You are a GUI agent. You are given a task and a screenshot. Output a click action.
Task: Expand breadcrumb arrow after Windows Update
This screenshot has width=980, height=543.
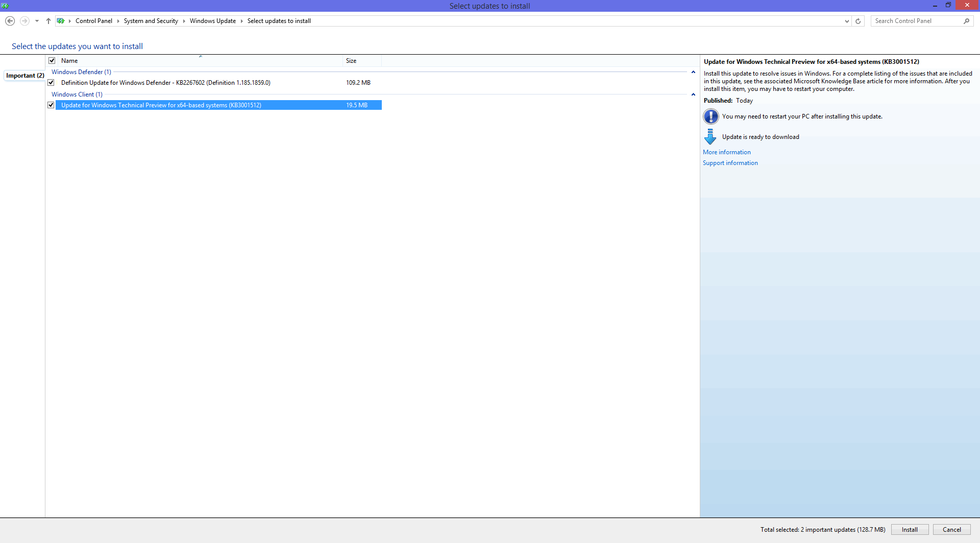click(241, 21)
